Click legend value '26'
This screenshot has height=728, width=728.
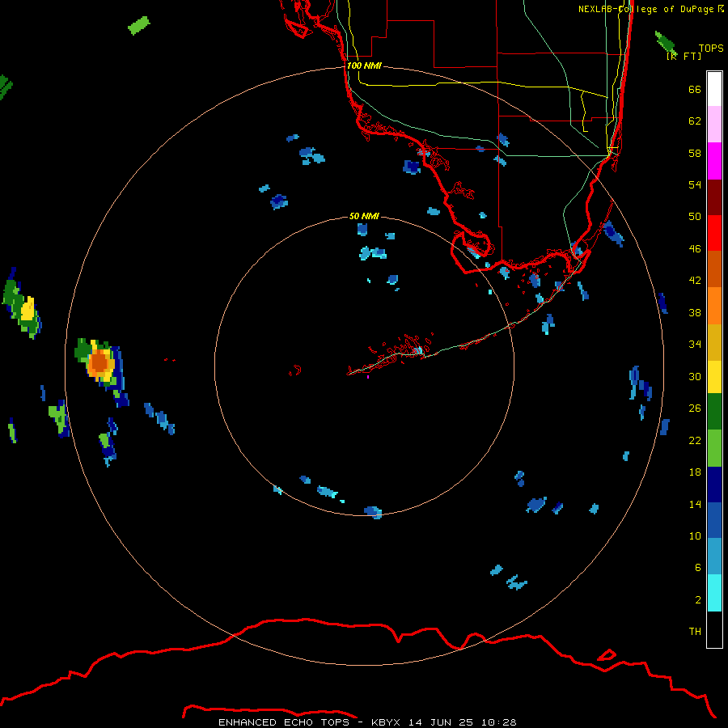click(x=695, y=408)
